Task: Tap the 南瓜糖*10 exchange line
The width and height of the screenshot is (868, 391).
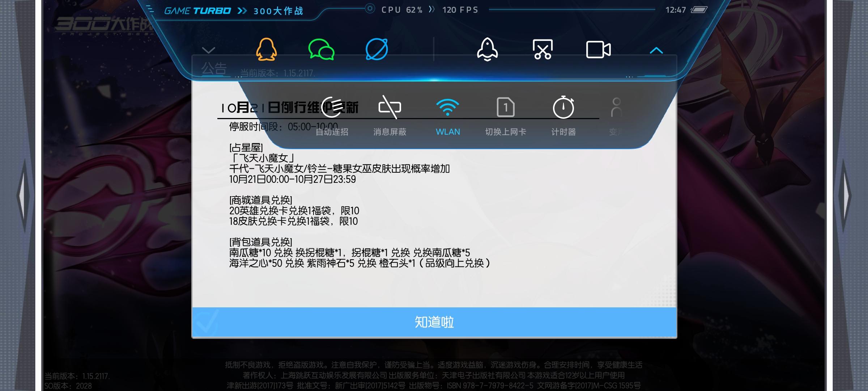Action: pos(349,253)
